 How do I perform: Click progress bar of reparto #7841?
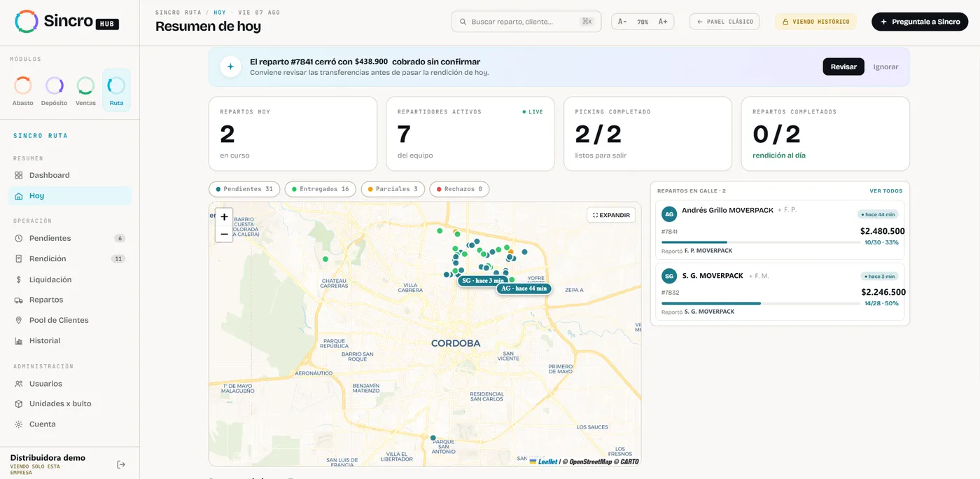(x=761, y=242)
